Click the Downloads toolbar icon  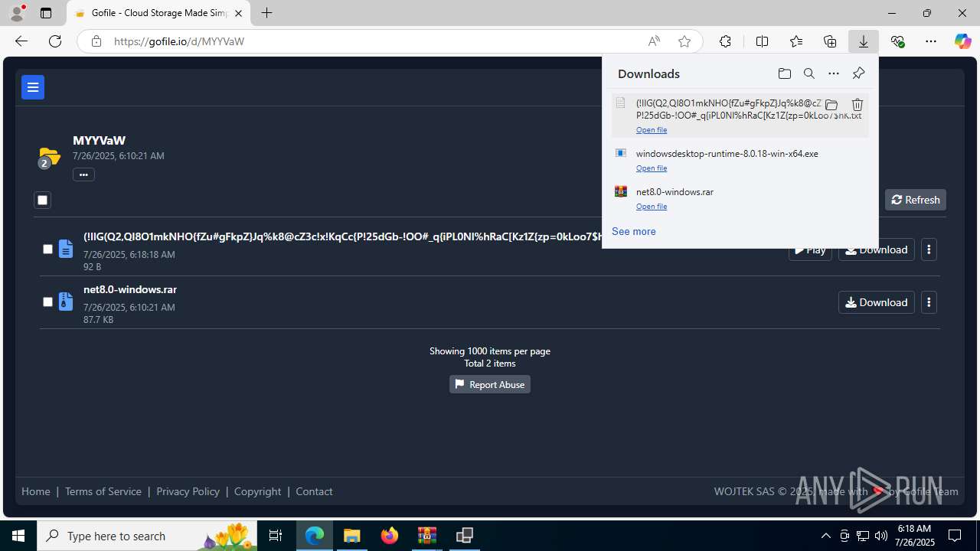point(864,41)
